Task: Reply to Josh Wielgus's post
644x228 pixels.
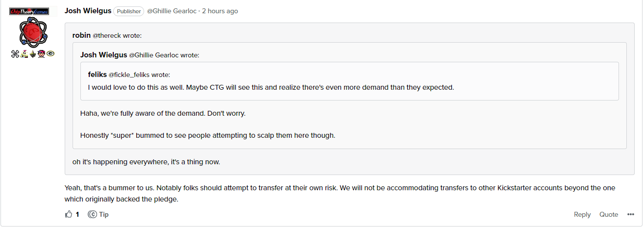Action: tap(582, 214)
